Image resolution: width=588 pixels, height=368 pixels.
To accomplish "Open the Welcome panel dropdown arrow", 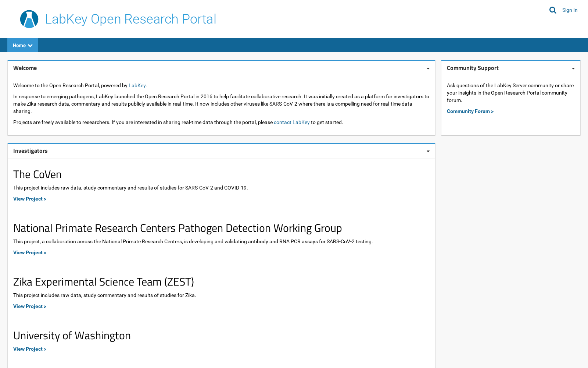I will point(428,68).
